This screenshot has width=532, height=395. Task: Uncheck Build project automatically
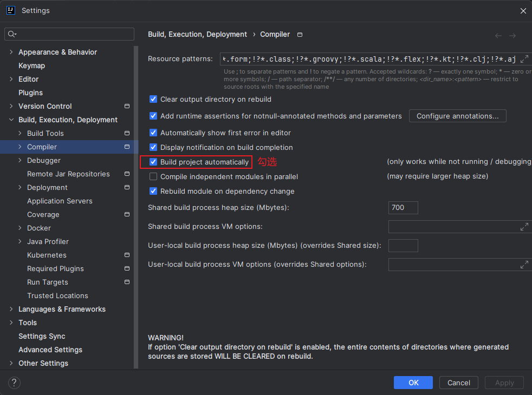point(153,162)
